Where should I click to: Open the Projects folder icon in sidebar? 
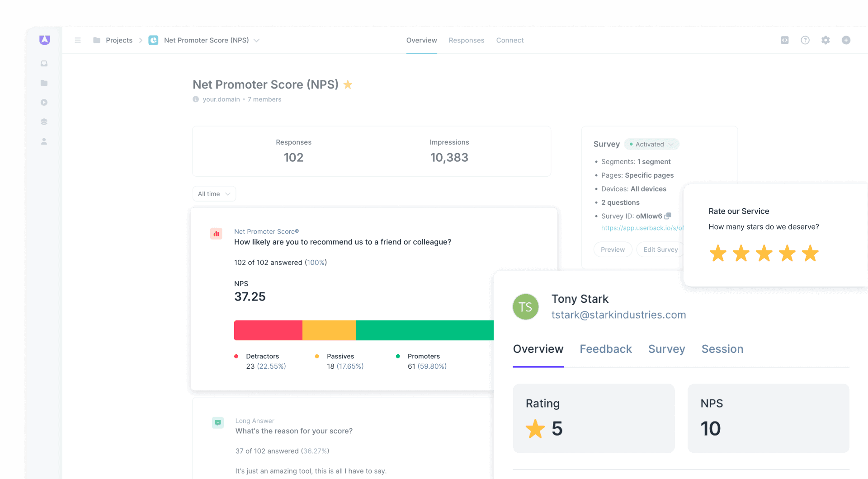point(44,83)
